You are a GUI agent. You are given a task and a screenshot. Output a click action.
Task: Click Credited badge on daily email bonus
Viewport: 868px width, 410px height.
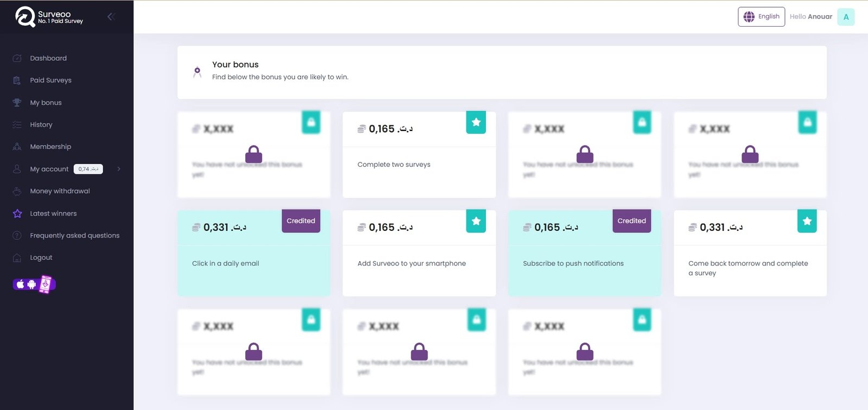(301, 221)
